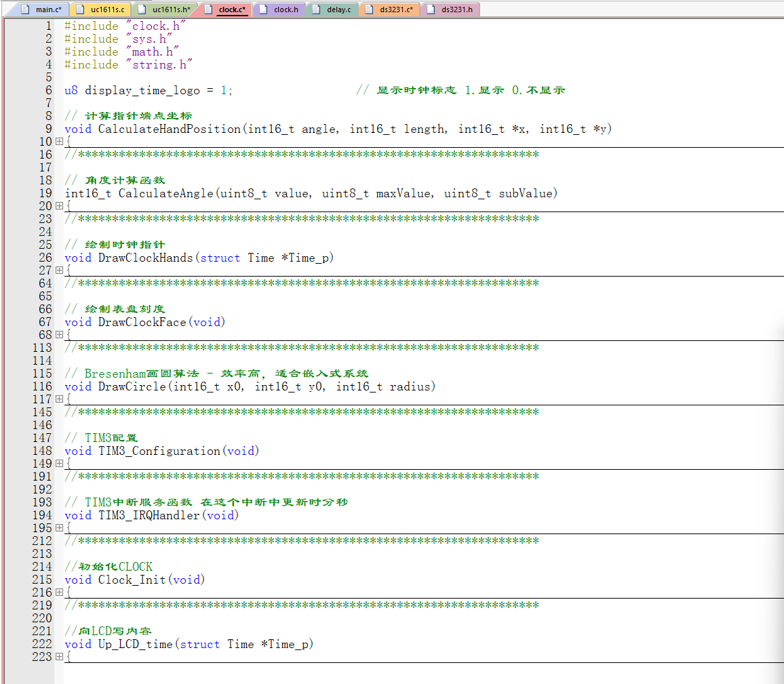Expand folded TIM3_IRQHandler body at line 195
The height and width of the screenshot is (684, 784).
[59, 528]
